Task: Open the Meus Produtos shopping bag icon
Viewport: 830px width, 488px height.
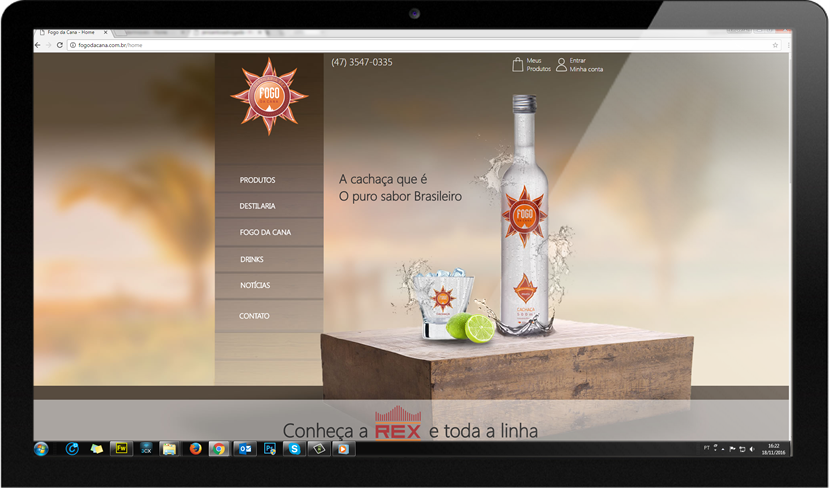Action: [x=518, y=65]
